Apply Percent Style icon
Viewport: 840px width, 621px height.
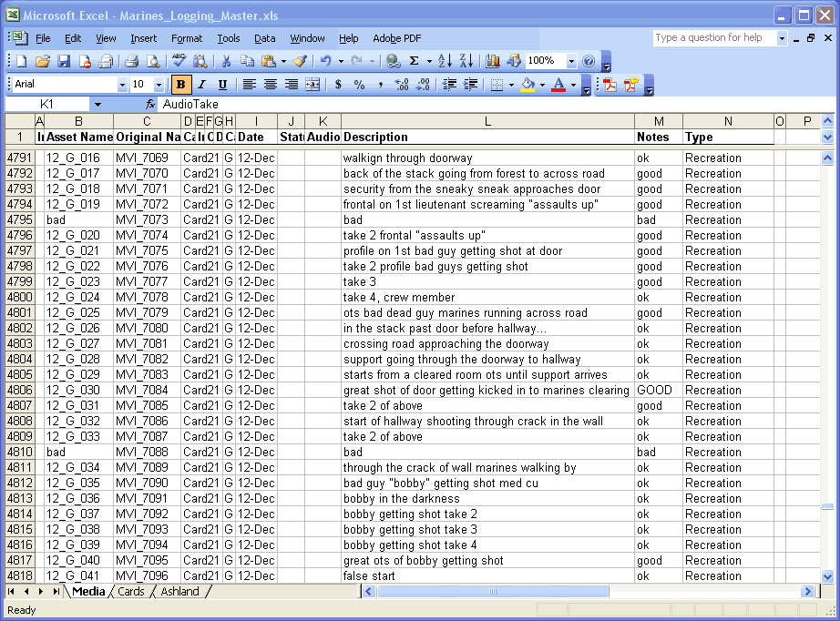(x=359, y=85)
